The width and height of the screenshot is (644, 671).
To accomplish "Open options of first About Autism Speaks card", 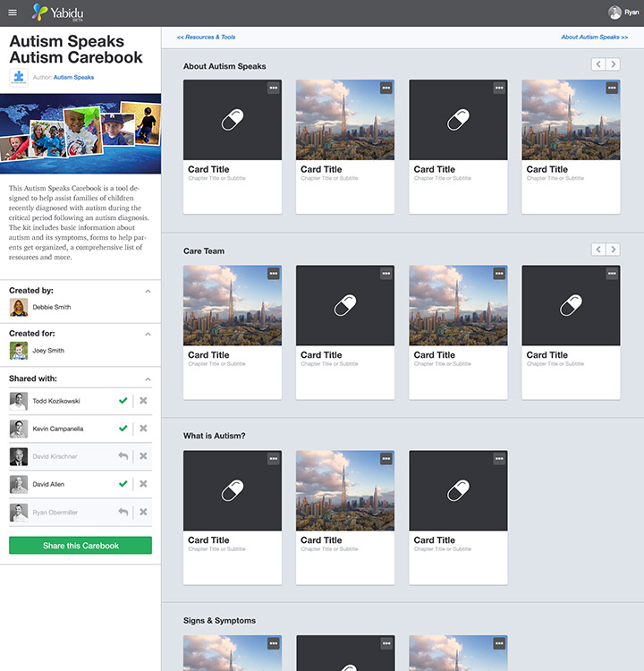I will point(274,89).
